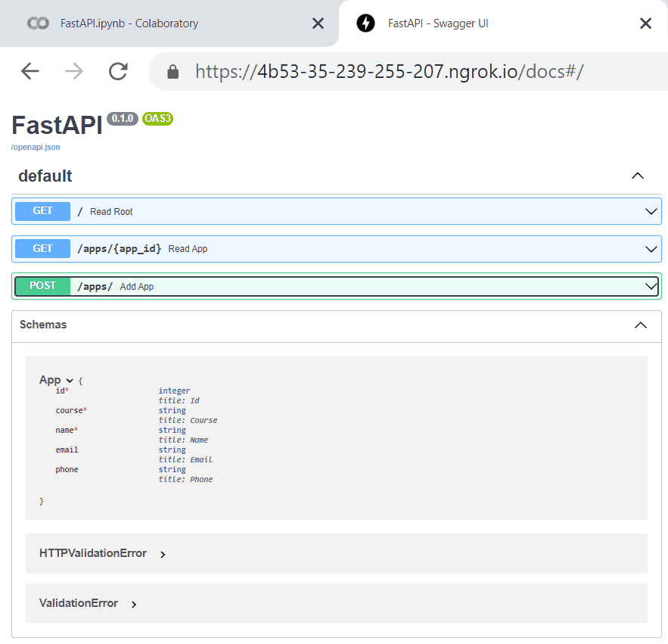Collapse the Schemas section chevron

640,325
